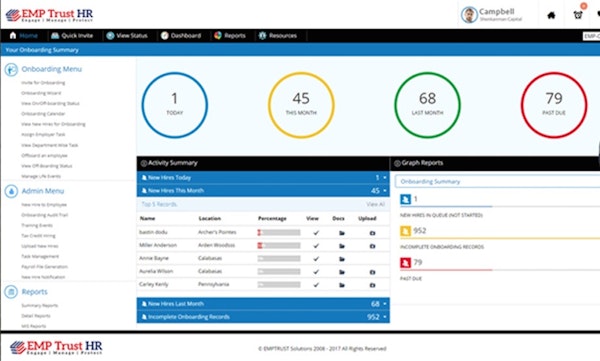Click the View All link in Top 5 Records
This screenshot has height=361, width=600.
point(375,204)
